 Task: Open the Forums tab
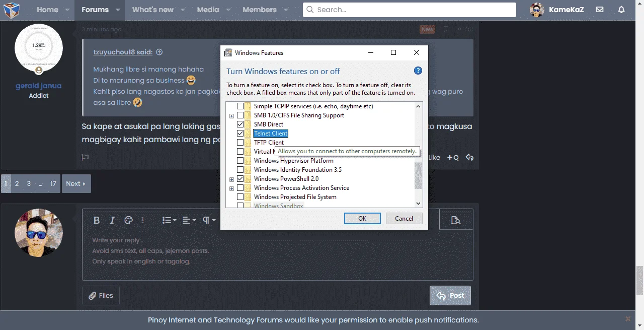pyautogui.click(x=95, y=10)
